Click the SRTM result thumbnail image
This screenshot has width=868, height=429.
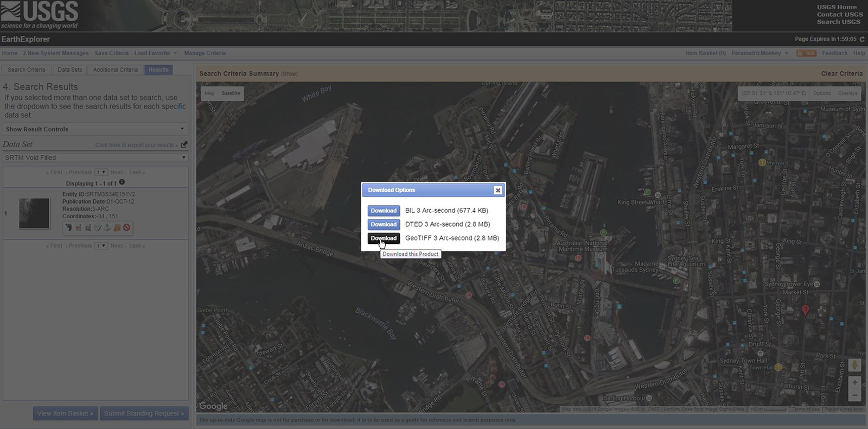pos(34,213)
